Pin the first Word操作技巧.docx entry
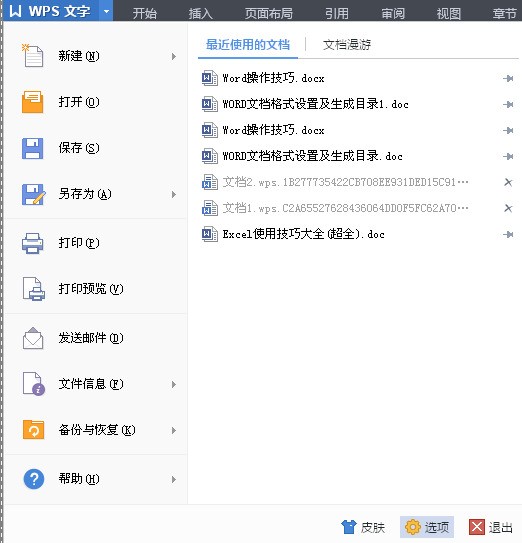Screen dimensions: 522x543 pos(508,79)
